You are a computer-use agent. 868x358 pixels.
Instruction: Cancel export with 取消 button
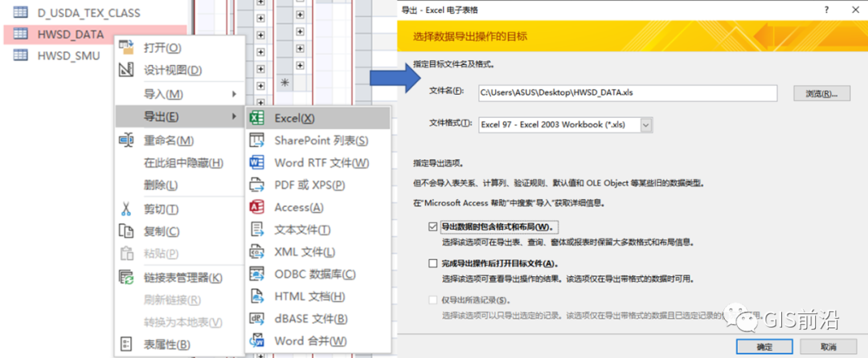click(x=828, y=347)
